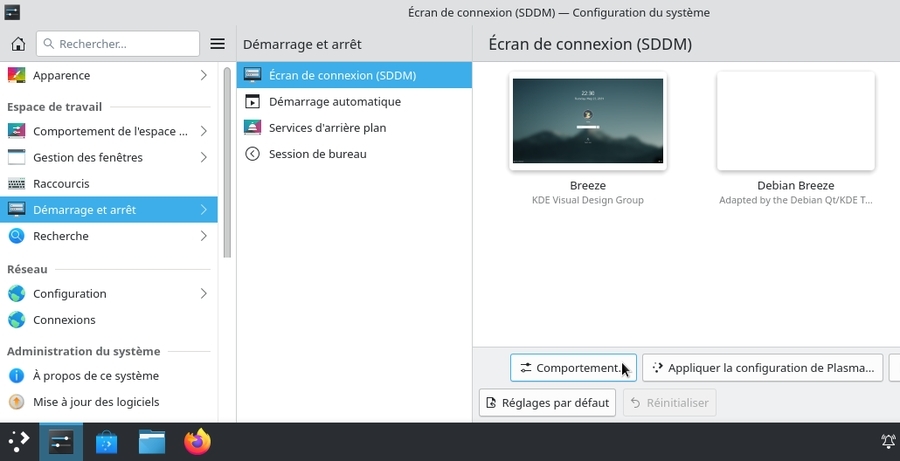Click System Settings icon in the taskbar
Viewport: 900px width, 461px height.
(x=61, y=442)
